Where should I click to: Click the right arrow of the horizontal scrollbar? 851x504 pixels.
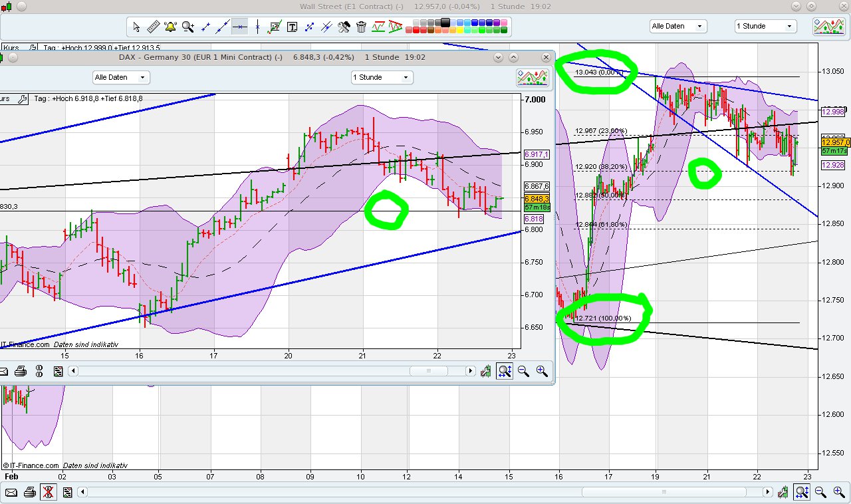470,371
